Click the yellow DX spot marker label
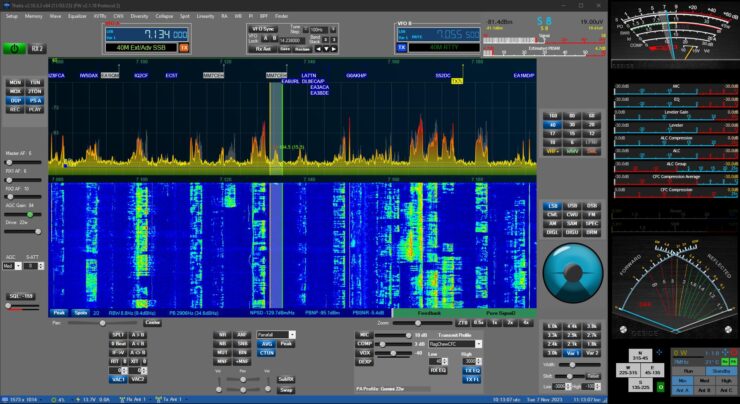Viewport: 740px width, 404px height. click(456, 81)
